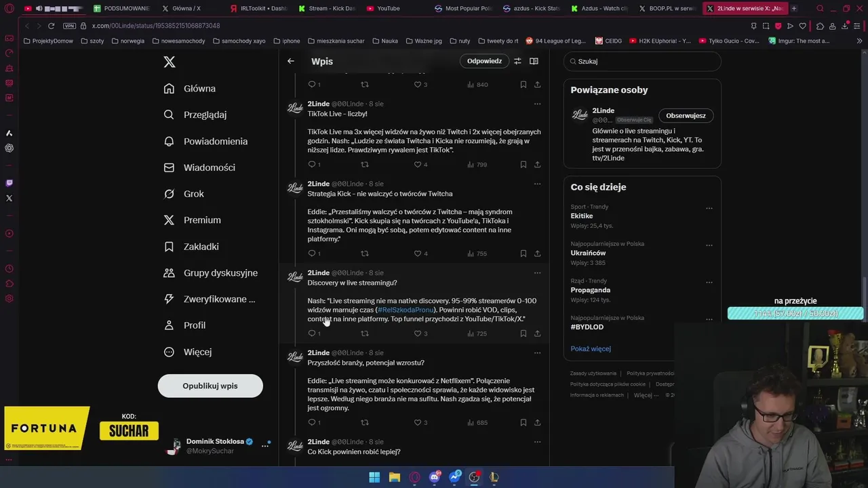Open Grupy dyskusyjne in the sidebar
The image size is (868, 488).
click(x=211, y=273)
